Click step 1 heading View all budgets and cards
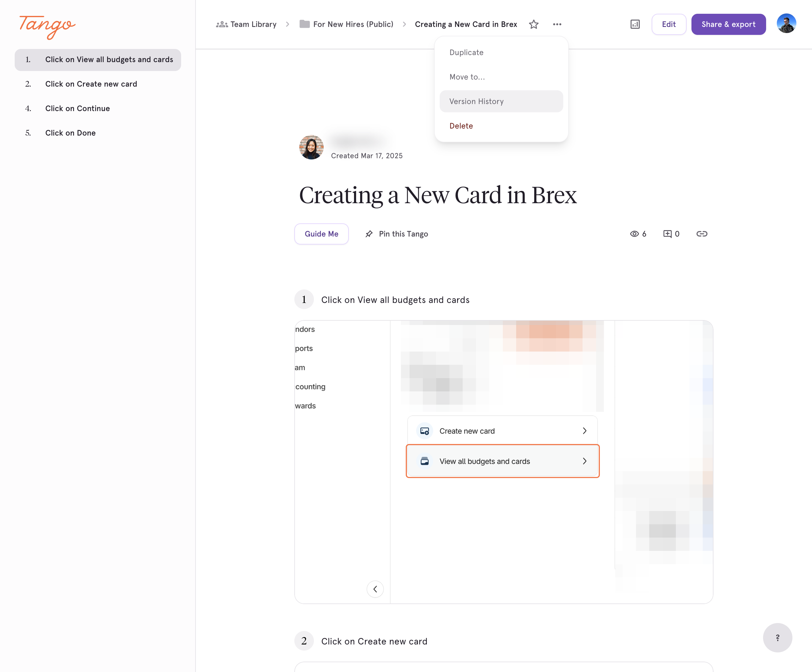 pyautogui.click(x=395, y=300)
